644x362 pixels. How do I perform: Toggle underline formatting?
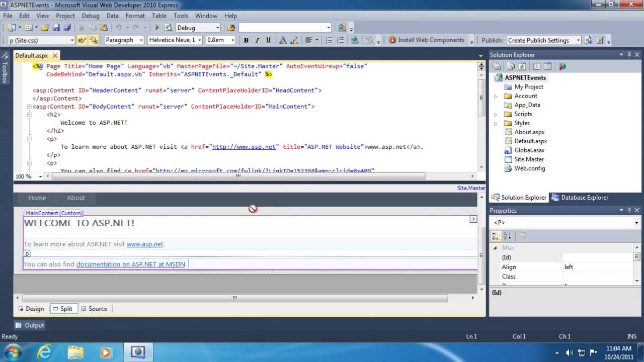coord(268,40)
